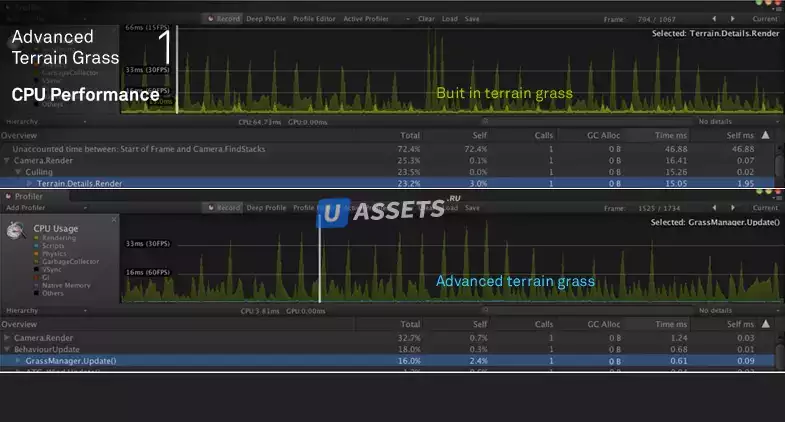Click the 32.7% Total value

pyautogui.click(x=409, y=338)
